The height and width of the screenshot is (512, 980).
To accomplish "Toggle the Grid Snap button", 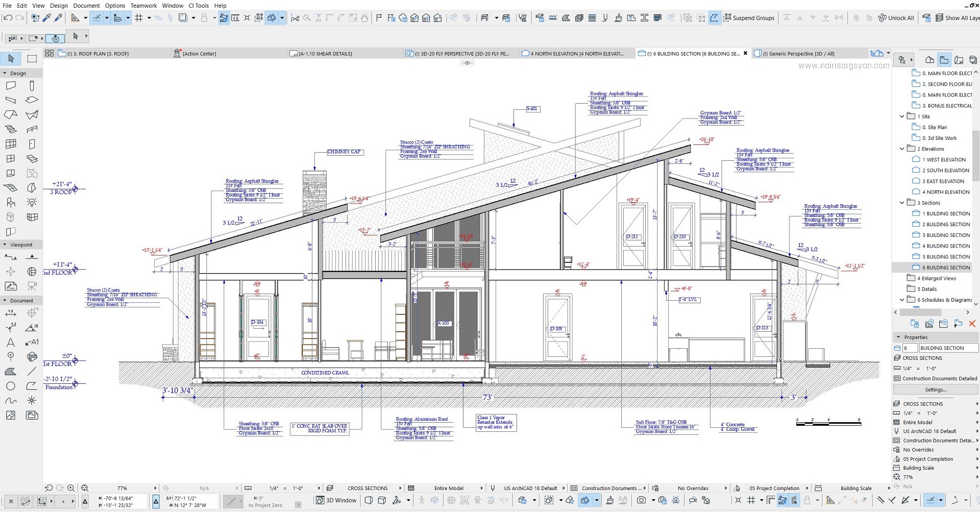I will click(138, 18).
